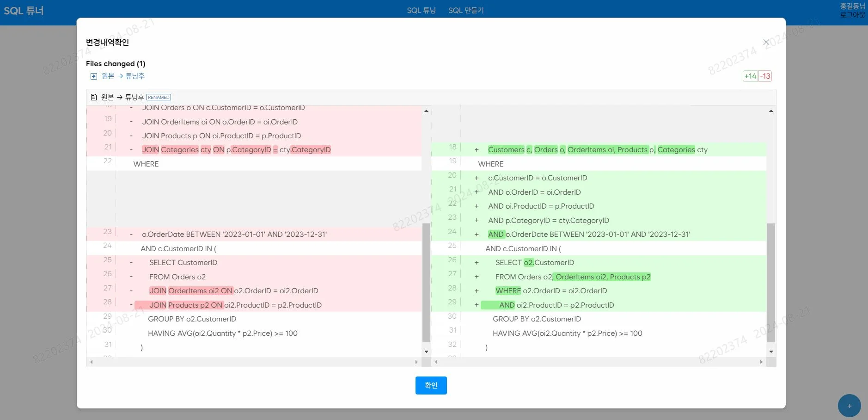Open the SQL 튜닝 menu

tap(421, 10)
